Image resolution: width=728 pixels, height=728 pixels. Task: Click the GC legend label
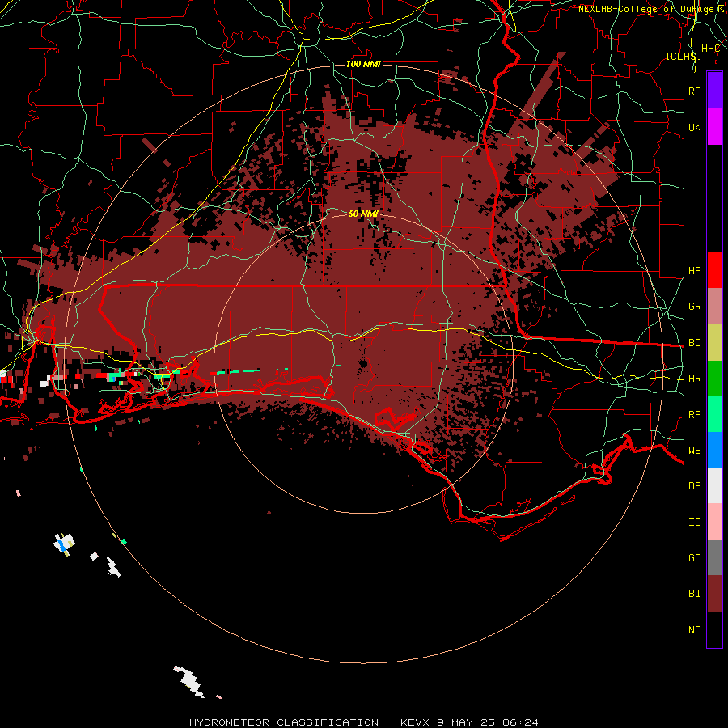coord(694,558)
